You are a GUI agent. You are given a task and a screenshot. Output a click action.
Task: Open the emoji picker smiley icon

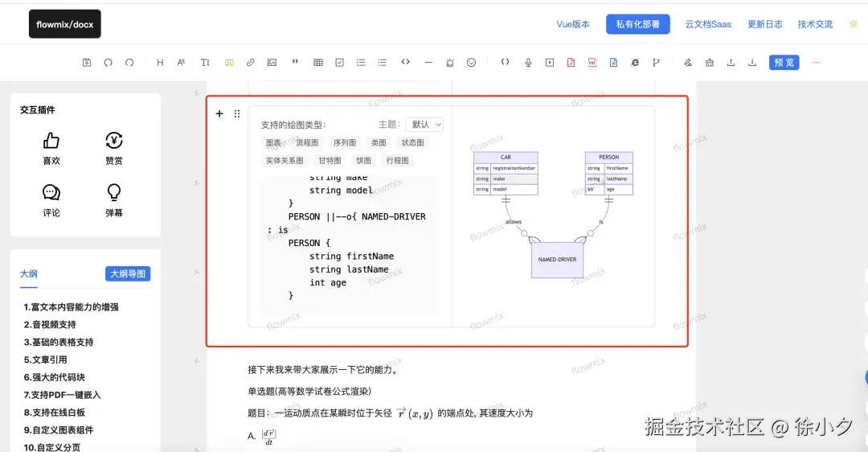pyautogui.click(x=471, y=63)
